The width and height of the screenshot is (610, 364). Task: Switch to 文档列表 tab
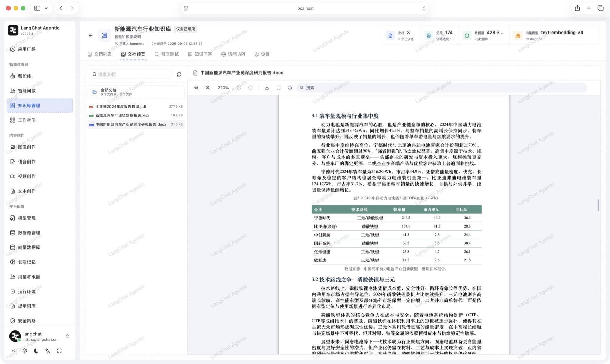[100, 54]
